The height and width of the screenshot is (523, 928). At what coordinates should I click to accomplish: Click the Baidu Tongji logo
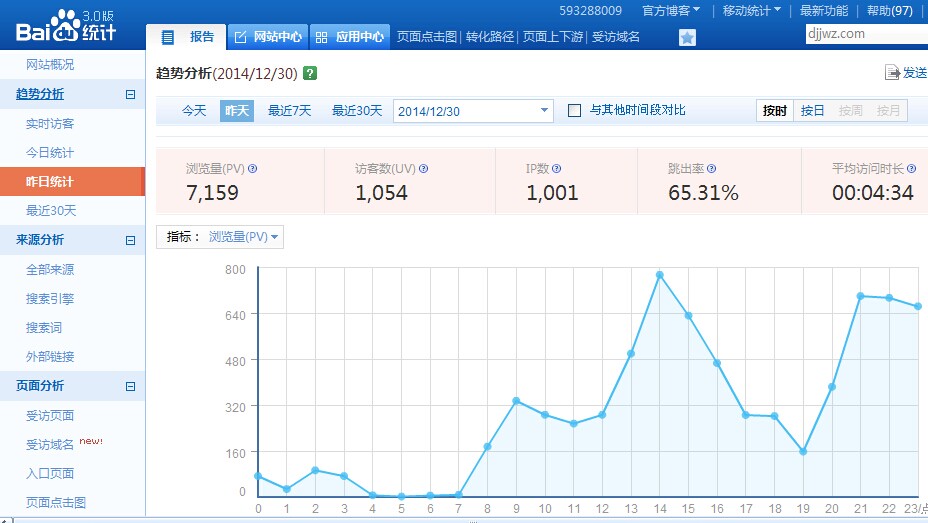click(66, 25)
